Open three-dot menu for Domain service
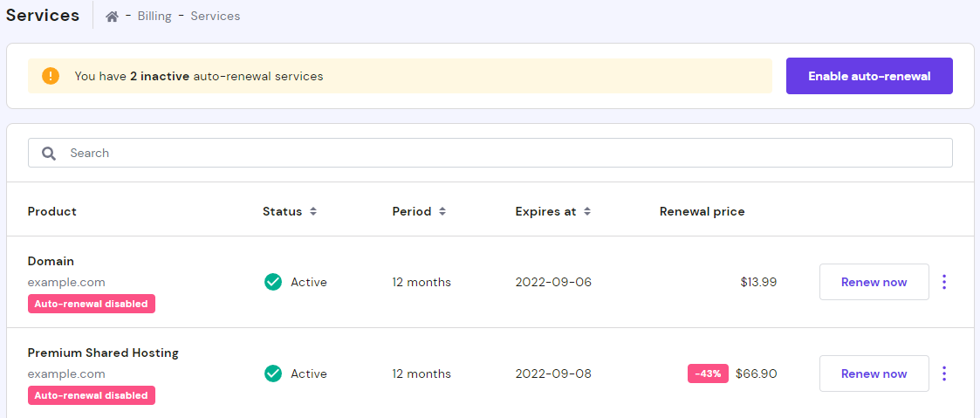980x418 pixels. click(944, 282)
